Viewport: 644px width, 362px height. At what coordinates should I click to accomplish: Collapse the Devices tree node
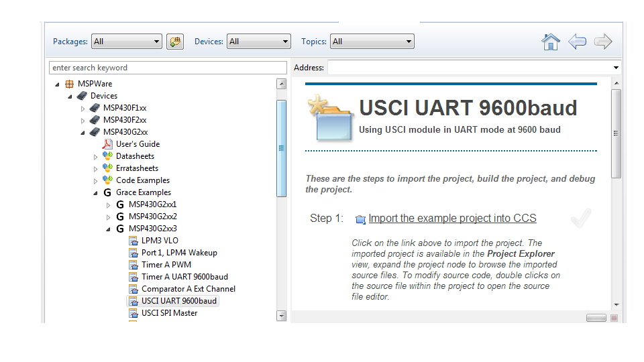(x=70, y=97)
